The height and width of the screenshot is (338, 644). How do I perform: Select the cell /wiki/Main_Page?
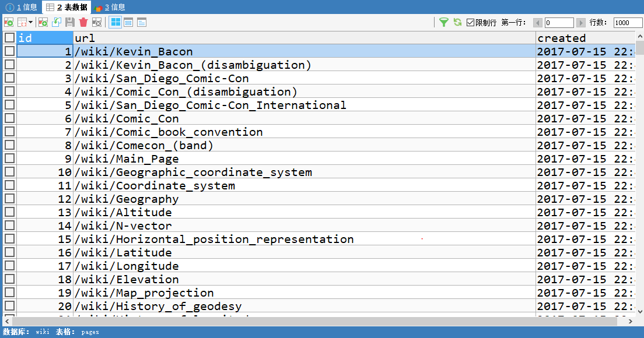coord(304,159)
